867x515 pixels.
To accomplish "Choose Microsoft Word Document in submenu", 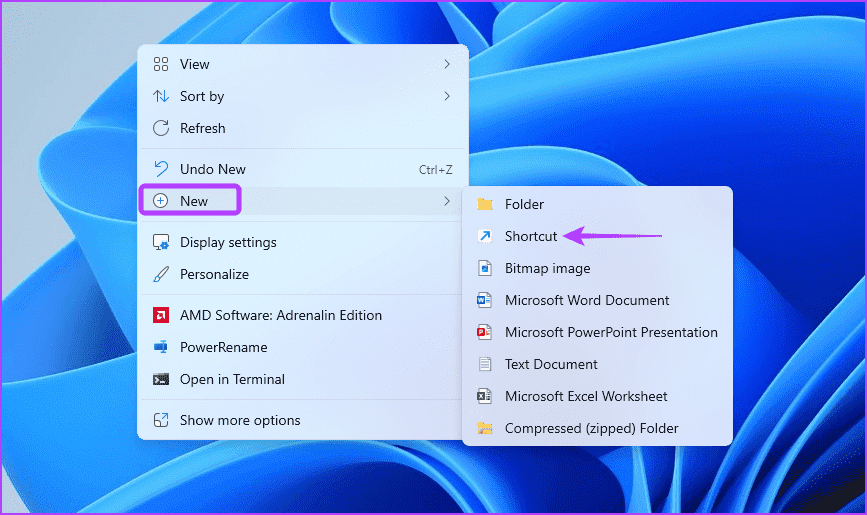I will [x=597, y=300].
